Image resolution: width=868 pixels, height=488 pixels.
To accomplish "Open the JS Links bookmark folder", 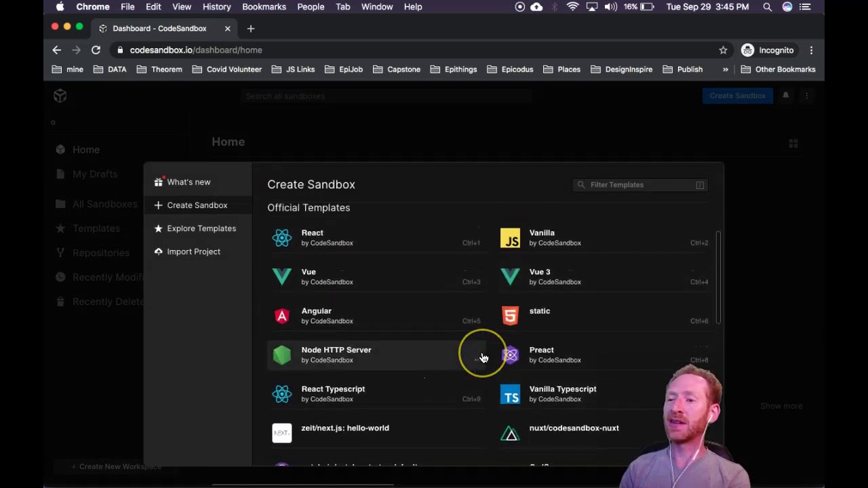I will coord(293,69).
